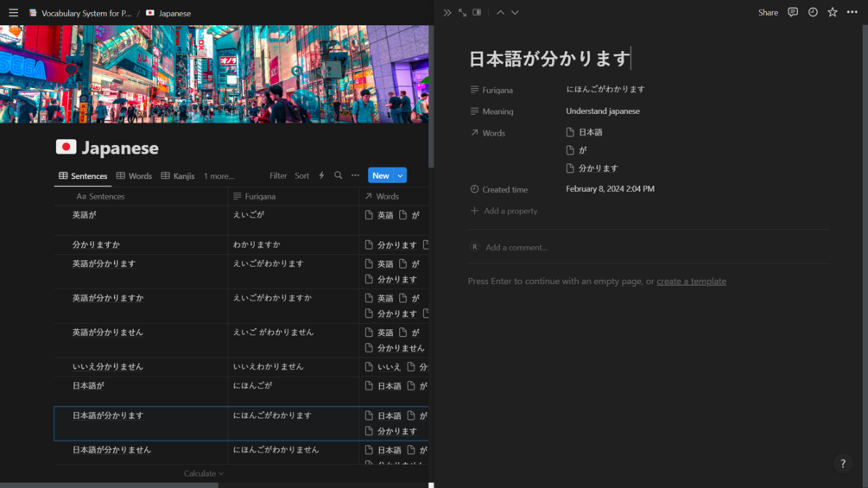Go to next record with down arrow
The width and height of the screenshot is (868, 488).
click(515, 12)
